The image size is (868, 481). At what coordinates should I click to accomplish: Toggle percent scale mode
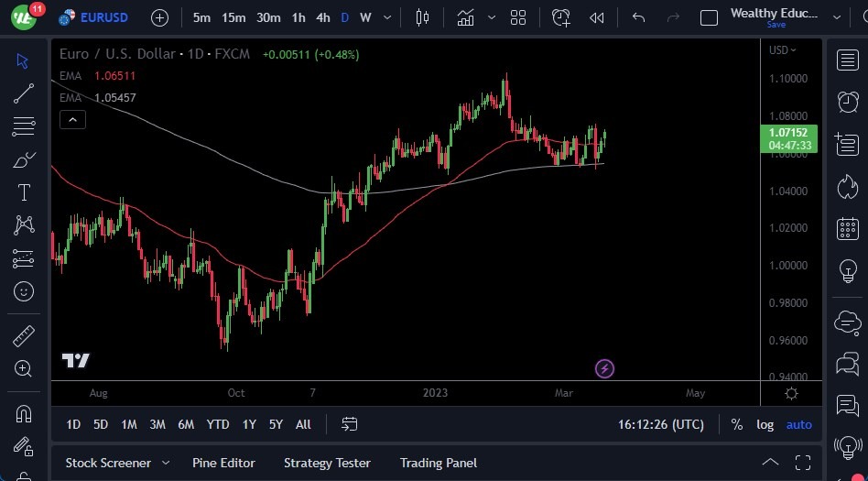coord(736,424)
